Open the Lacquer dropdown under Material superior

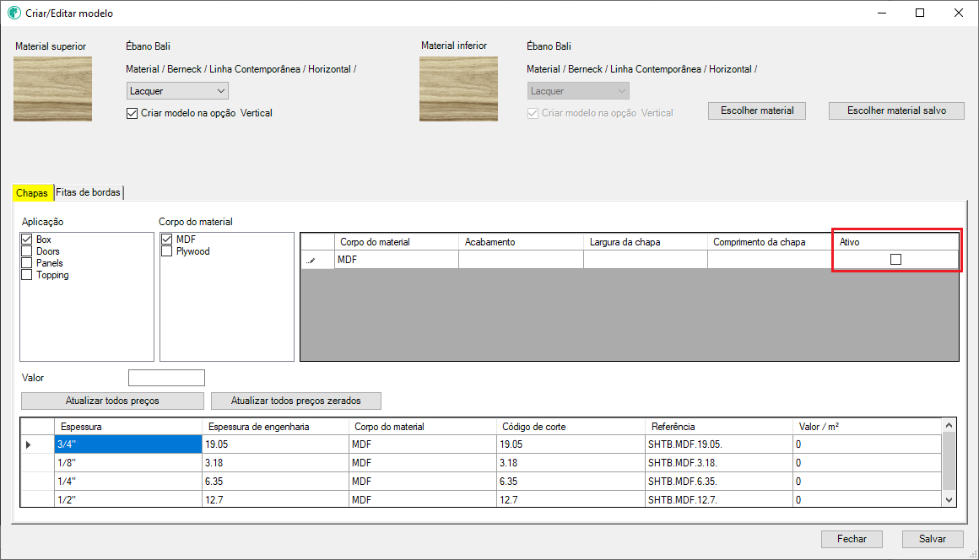pos(177,91)
